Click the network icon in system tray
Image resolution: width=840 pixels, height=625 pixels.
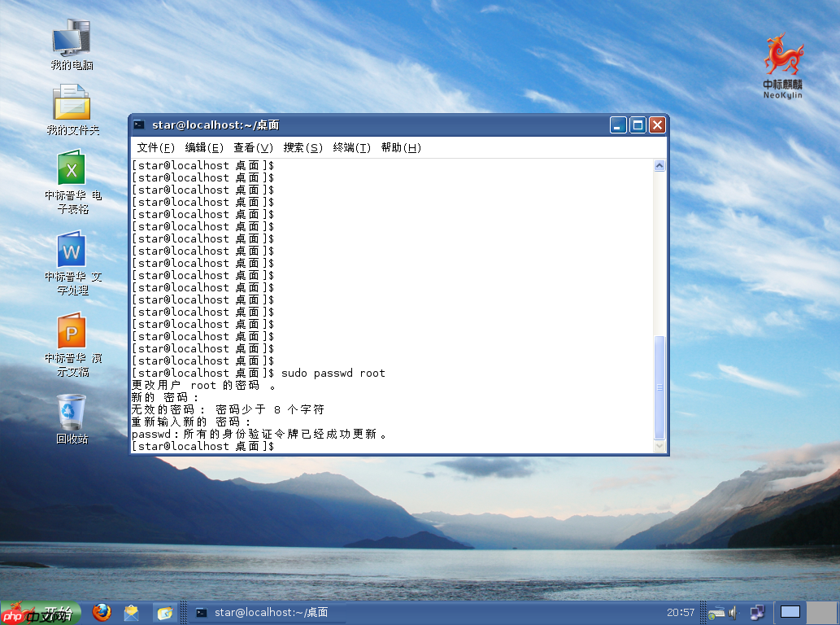tap(756, 613)
